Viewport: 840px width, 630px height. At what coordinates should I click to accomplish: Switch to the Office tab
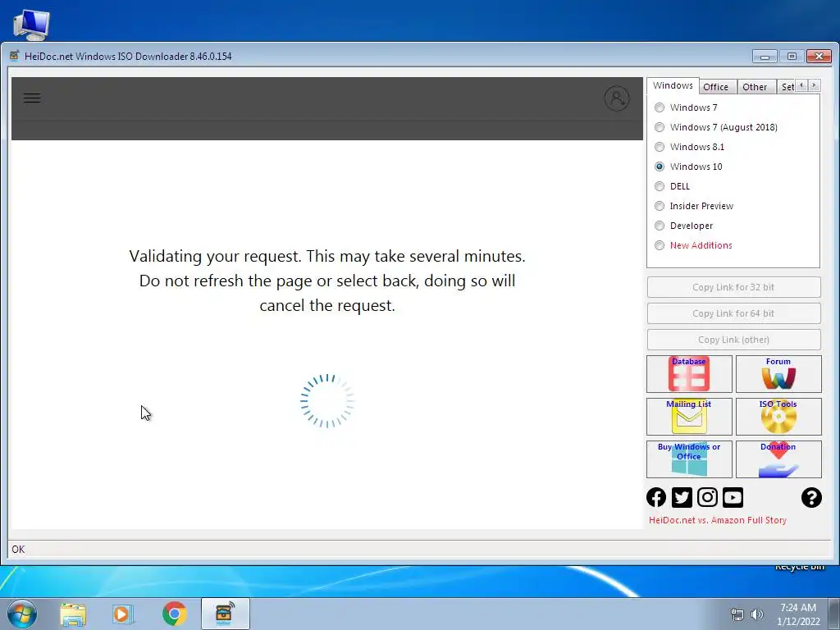point(715,87)
